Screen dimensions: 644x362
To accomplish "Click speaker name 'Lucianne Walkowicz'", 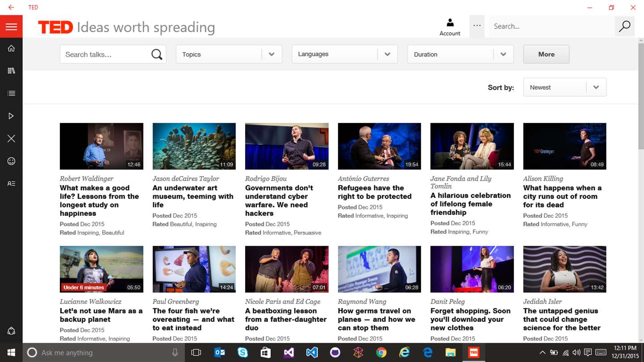I will pyautogui.click(x=90, y=302).
